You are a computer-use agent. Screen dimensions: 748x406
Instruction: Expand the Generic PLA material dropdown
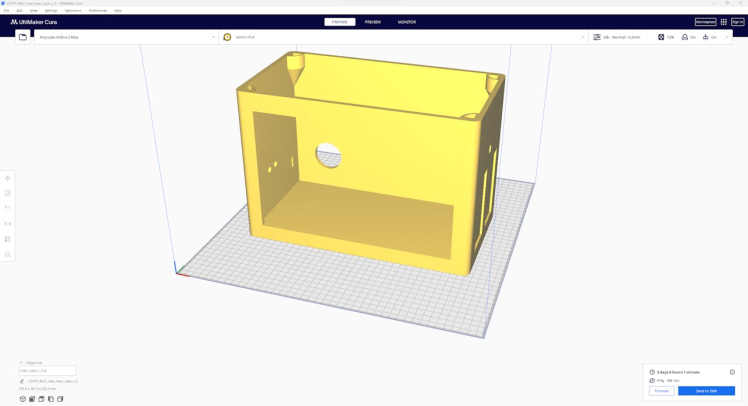point(404,37)
